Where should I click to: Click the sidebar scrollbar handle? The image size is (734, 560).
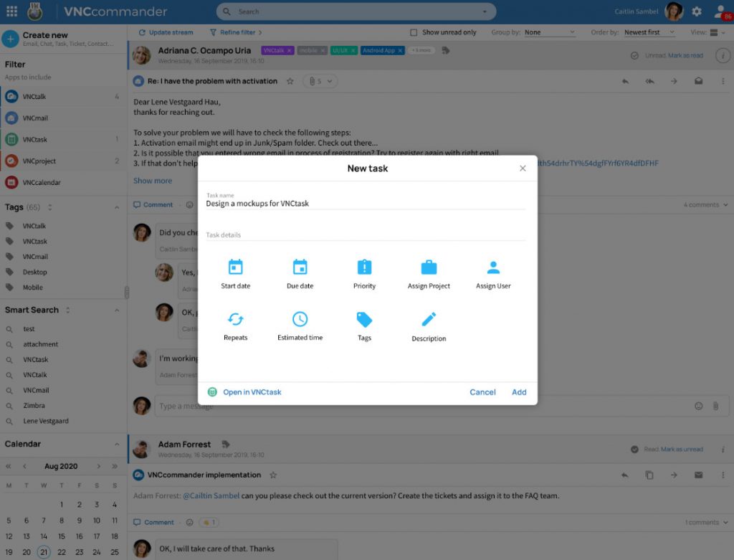pyautogui.click(x=126, y=292)
